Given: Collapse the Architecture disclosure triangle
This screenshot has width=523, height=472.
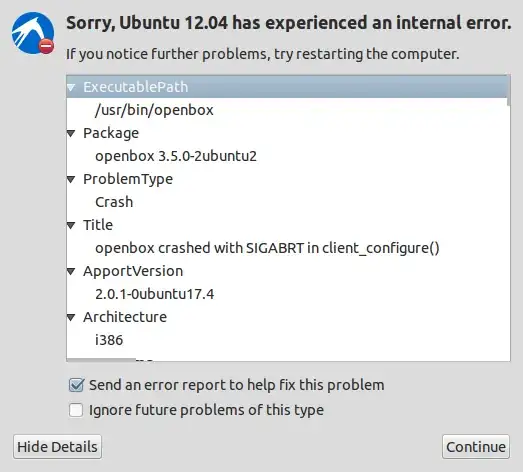Looking at the screenshot, I should tap(71, 318).
